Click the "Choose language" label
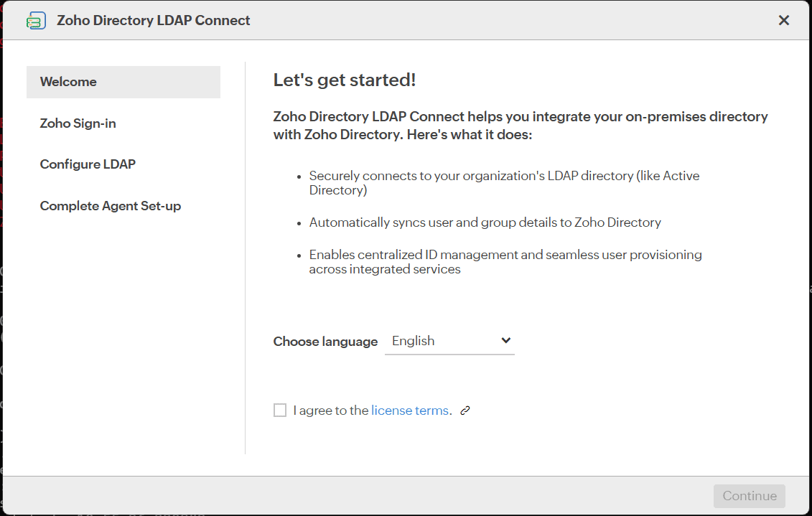This screenshot has width=812, height=516. point(325,342)
